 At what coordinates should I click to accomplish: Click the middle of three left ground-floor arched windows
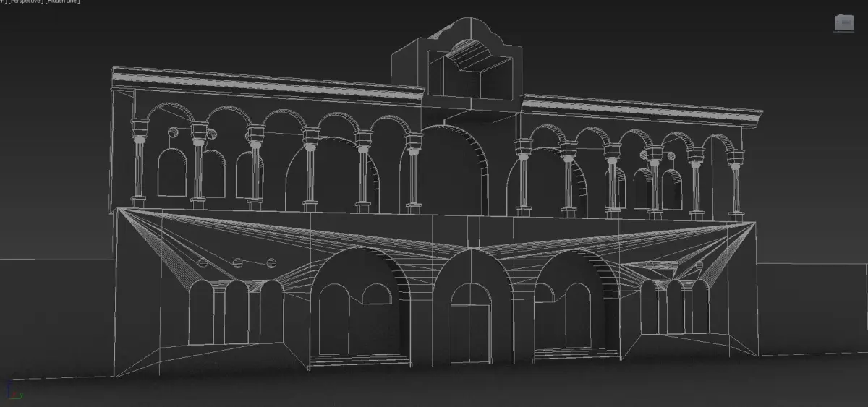pyautogui.click(x=237, y=312)
